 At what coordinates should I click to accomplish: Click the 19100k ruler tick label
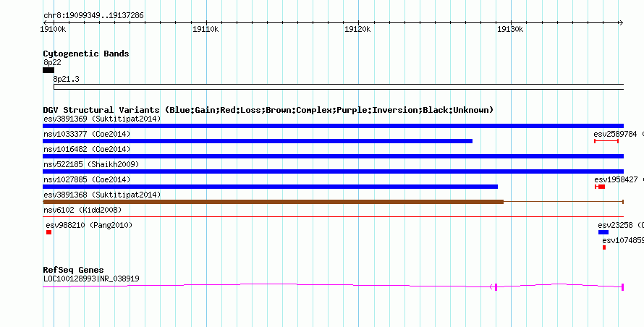coord(53,29)
